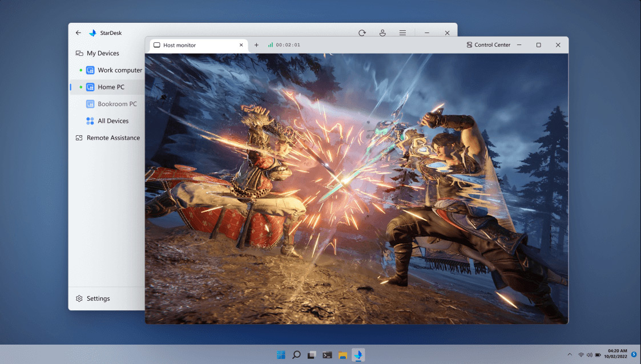Open the Wi-Fi network tray icon
Viewport: 641px width, 364px height.
581,355
